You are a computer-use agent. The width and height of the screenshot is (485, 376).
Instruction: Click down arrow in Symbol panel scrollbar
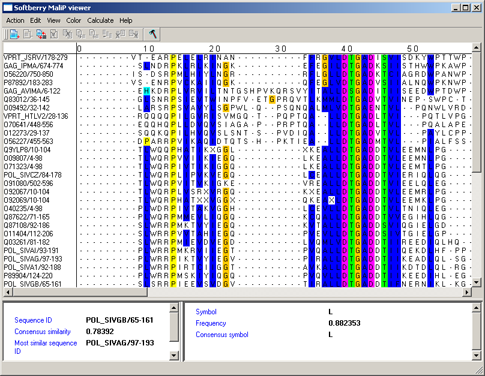(x=476, y=356)
